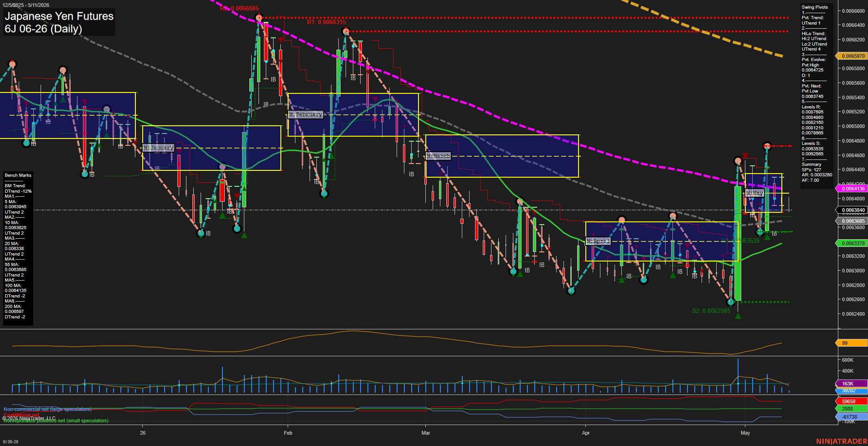This screenshot has width=868, height=446.
Task: Click the 55 MA 0.0063685 entry
Action: (15, 267)
